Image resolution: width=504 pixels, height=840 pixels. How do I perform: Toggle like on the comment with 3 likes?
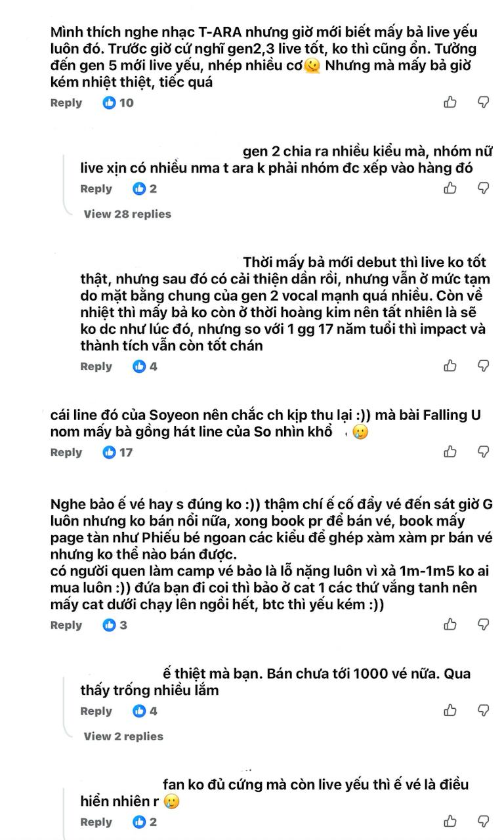click(451, 625)
